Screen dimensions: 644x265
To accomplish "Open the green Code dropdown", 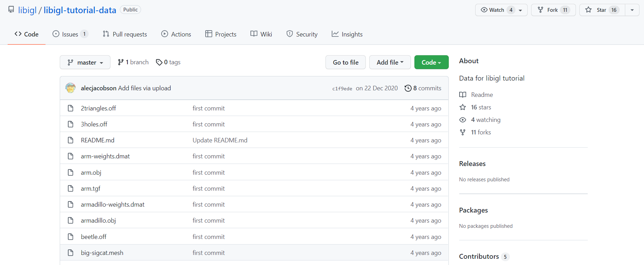I will click(431, 63).
